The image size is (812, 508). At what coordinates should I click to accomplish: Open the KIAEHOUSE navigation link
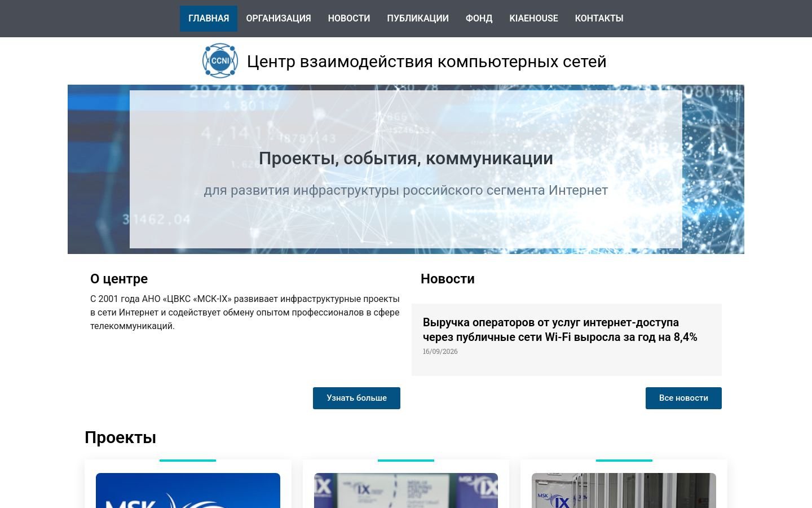point(533,19)
